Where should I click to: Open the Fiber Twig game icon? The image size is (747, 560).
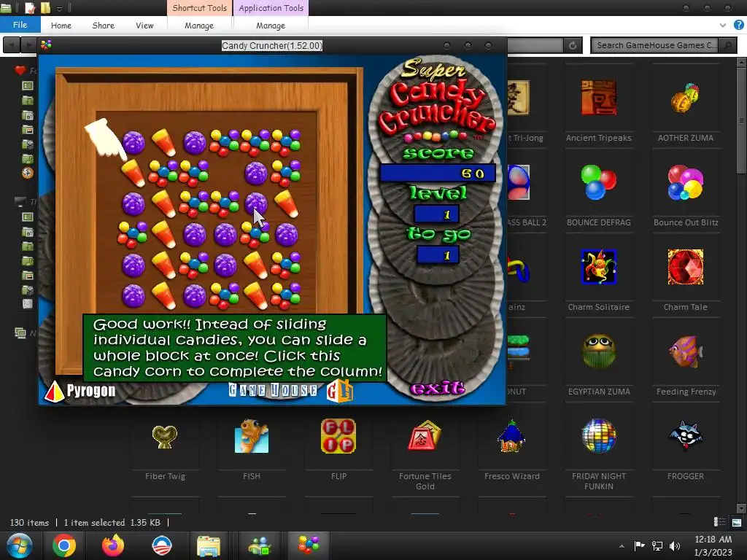point(165,436)
